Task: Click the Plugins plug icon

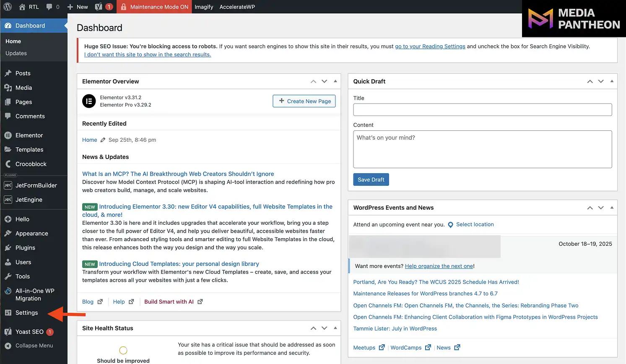Action: 8,247
